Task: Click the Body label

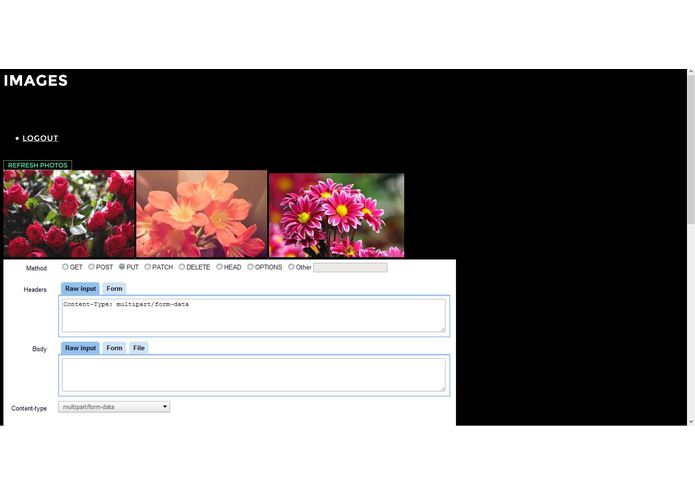Action: [x=39, y=349]
